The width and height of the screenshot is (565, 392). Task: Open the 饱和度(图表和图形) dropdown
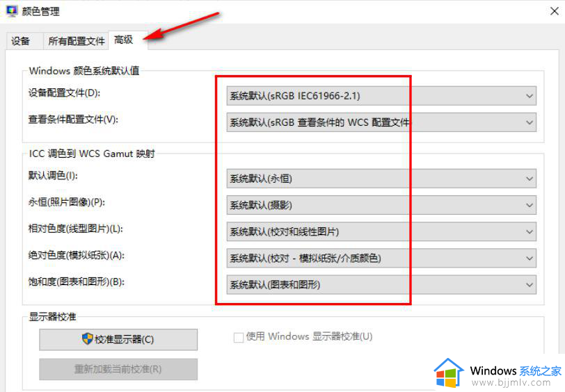pyautogui.click(x=381, y=285)
